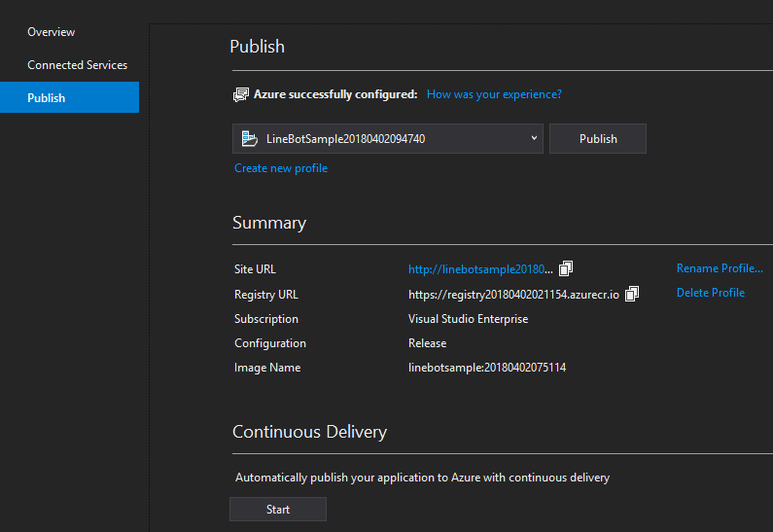Click the Create new profile link

click(x=281, y=168)
